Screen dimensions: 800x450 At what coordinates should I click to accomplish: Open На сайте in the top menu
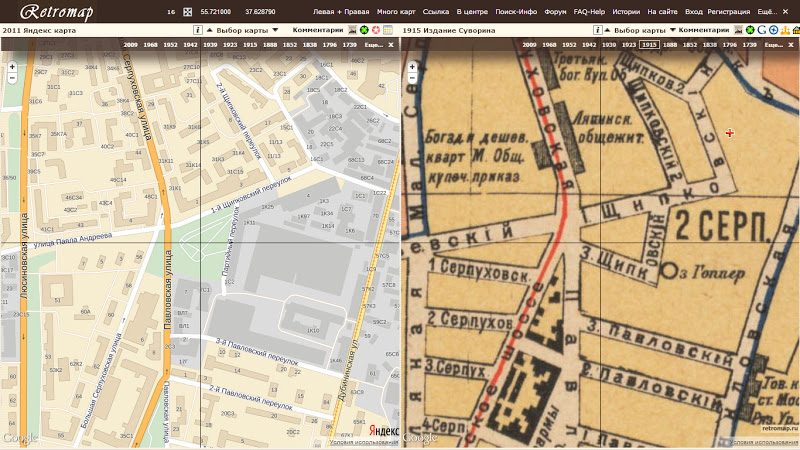[662, 11]
